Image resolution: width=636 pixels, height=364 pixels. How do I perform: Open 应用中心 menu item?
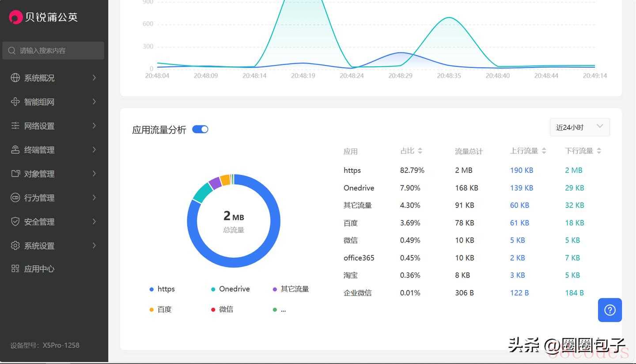coord(54,269)
